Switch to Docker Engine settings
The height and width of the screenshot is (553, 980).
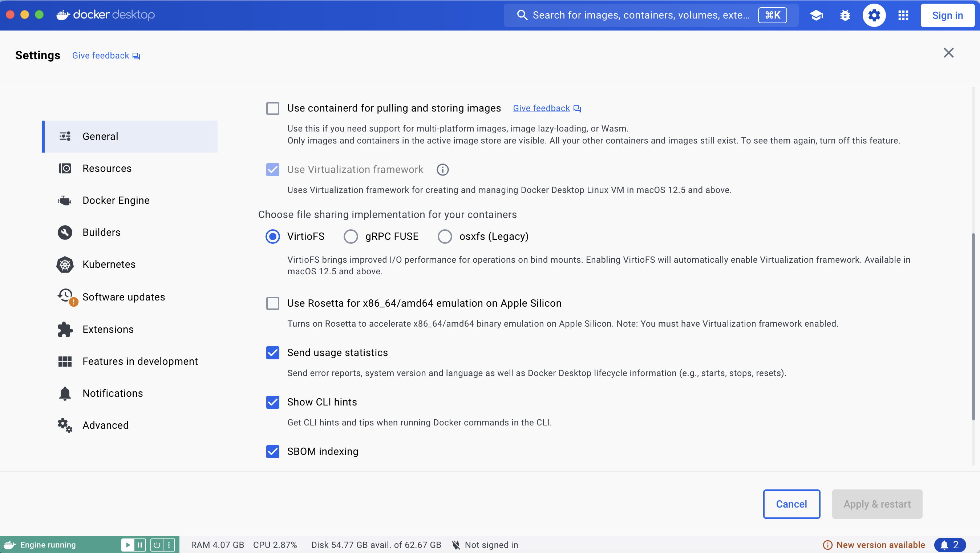click(116, 200)
